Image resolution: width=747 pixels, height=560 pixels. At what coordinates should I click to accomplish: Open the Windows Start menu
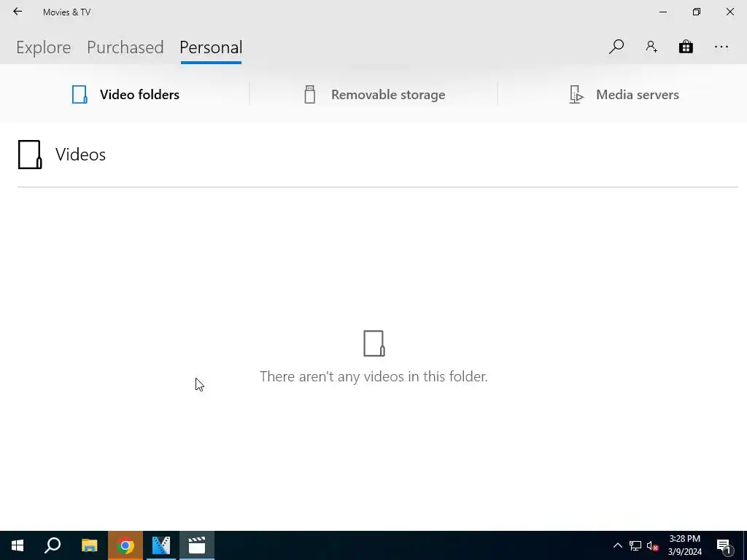pyautogui.click(x=18, y=545)
